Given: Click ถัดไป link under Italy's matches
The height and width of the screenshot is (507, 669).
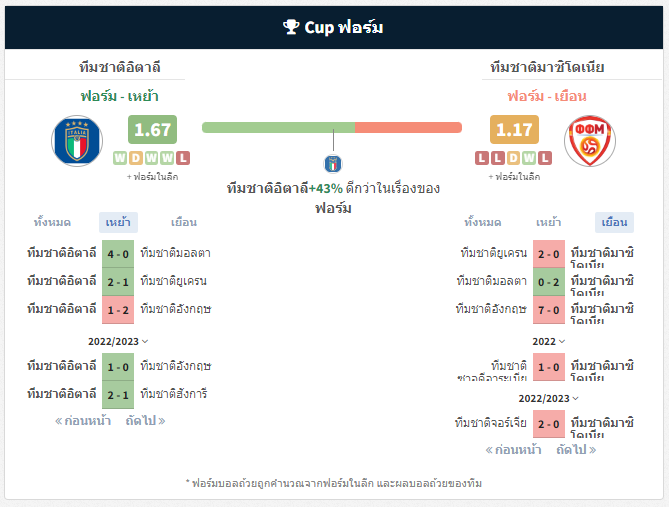Looking at the screenshot, I should pos(145,421).
